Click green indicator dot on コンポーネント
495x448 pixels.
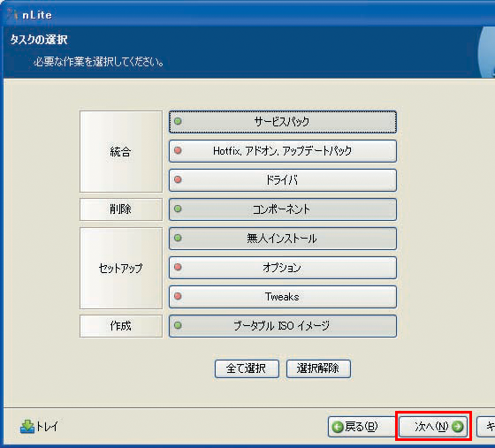[x=178, y=209]
